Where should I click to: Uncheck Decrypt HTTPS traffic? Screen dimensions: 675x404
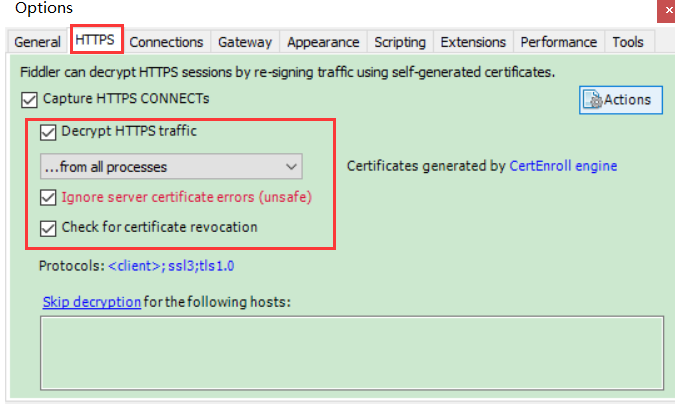coord(48,132)
